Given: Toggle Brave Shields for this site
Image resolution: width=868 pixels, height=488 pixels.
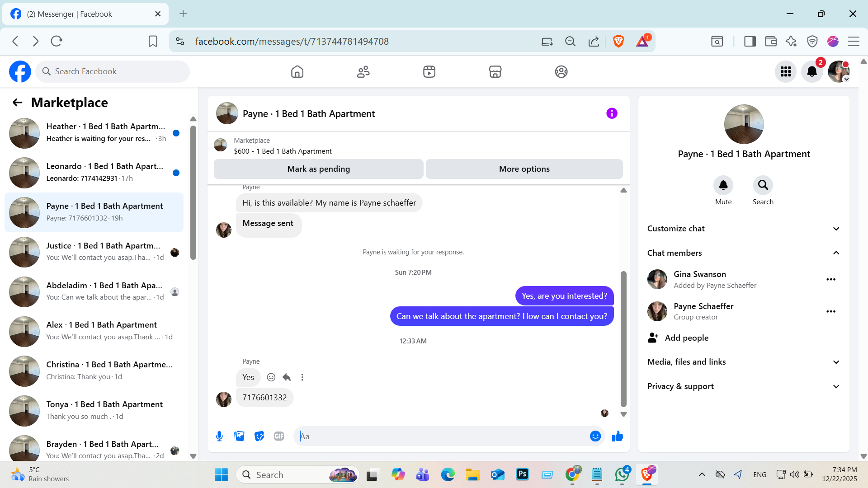Looking at the screenshot, I should [618, 41].
